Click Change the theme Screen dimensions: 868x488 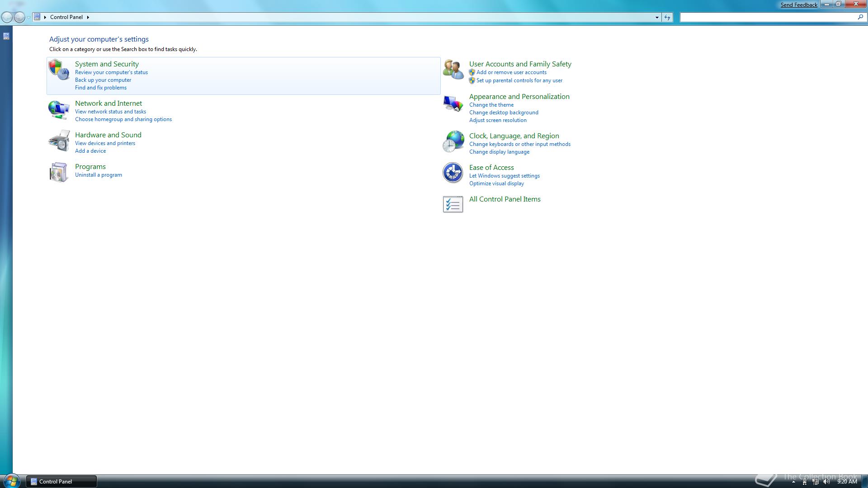[x=491, y=105]
